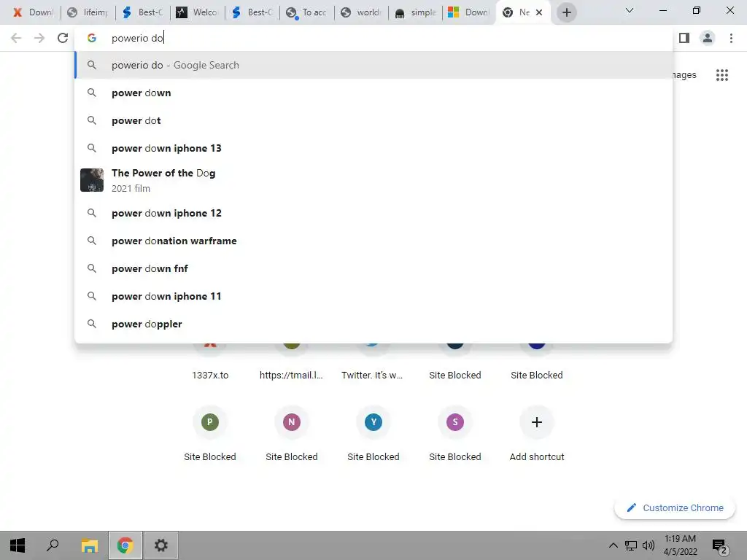The width and height of the screenshot is (747, 560).
Task: Open the https://tmail shortcut
Action: tap(292, 375)
